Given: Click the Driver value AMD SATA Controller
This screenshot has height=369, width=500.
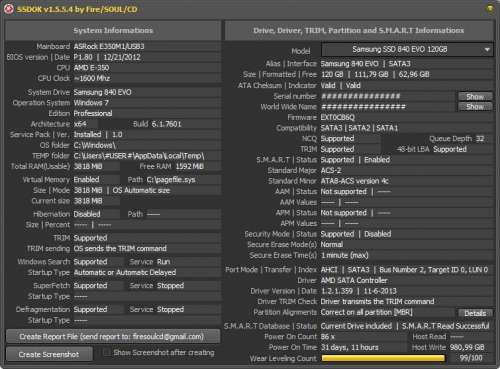Looking at the screenshot, I should (354, 280).
